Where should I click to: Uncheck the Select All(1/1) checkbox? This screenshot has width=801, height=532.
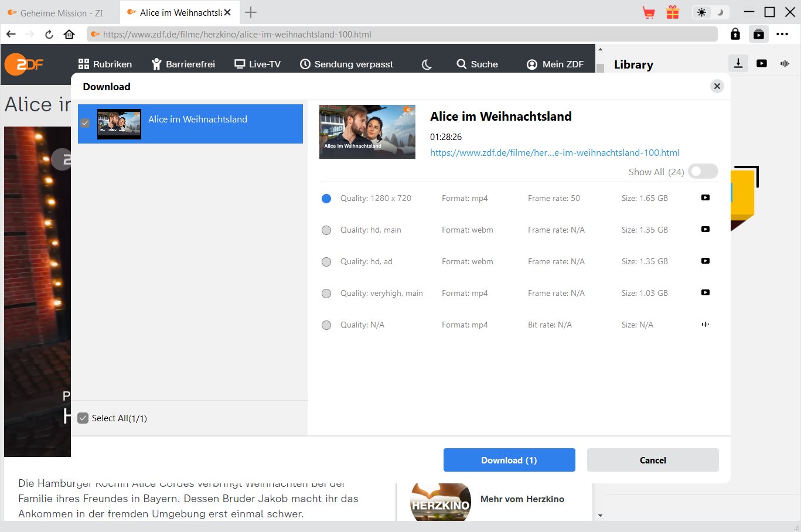tap(83, 418)
